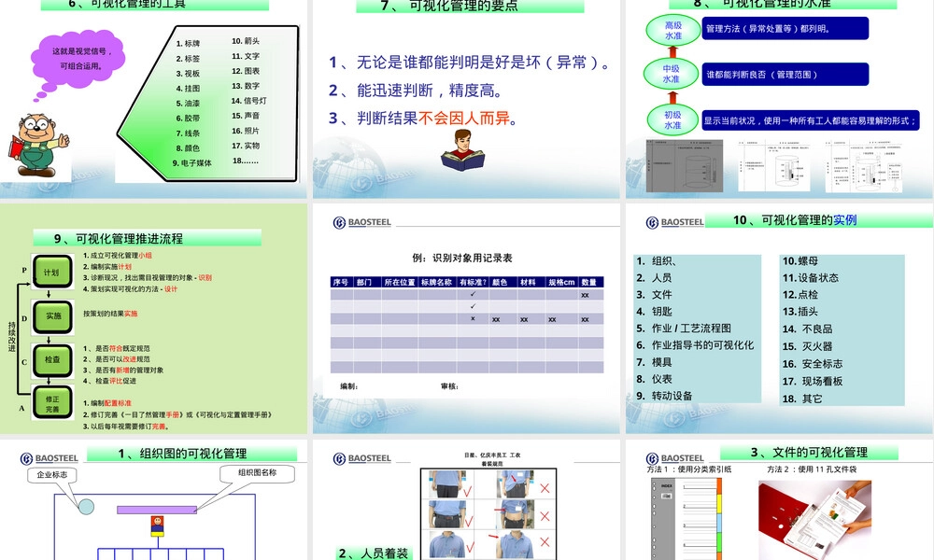Click the reading man illustration on slide 7
The image size is (934, 560).
pos(463,150)
